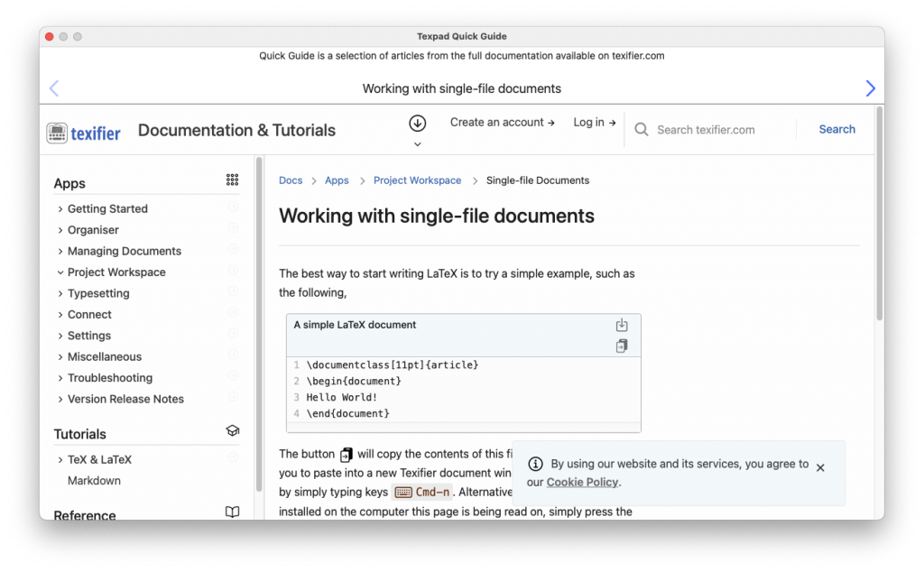Expand the Managing Documents chevron
Viewport: 924px width, 572px height.
coord(60,252)
